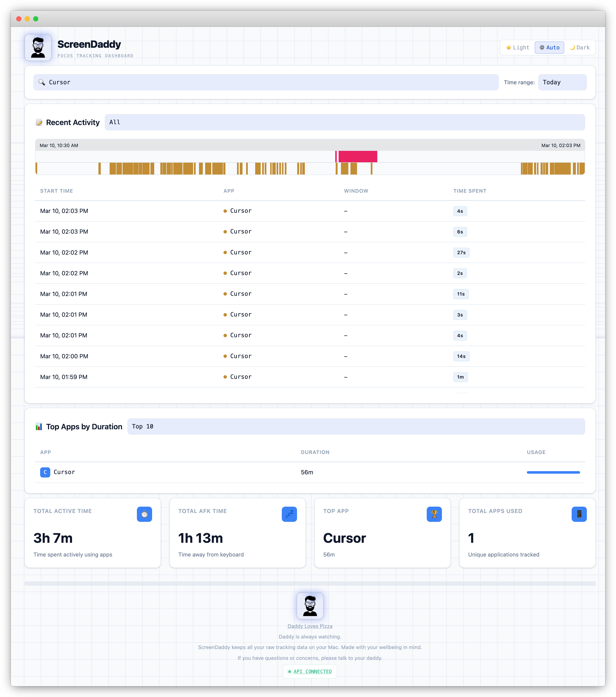Select the Mar 10, 01:59 PM row
This screenshot has width=616, height=697.
point(310,377)
